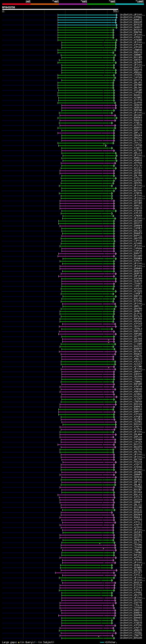Click the UniRef100_B9T6Y9 hit label

pyautogui.click(x=131, y=30)
